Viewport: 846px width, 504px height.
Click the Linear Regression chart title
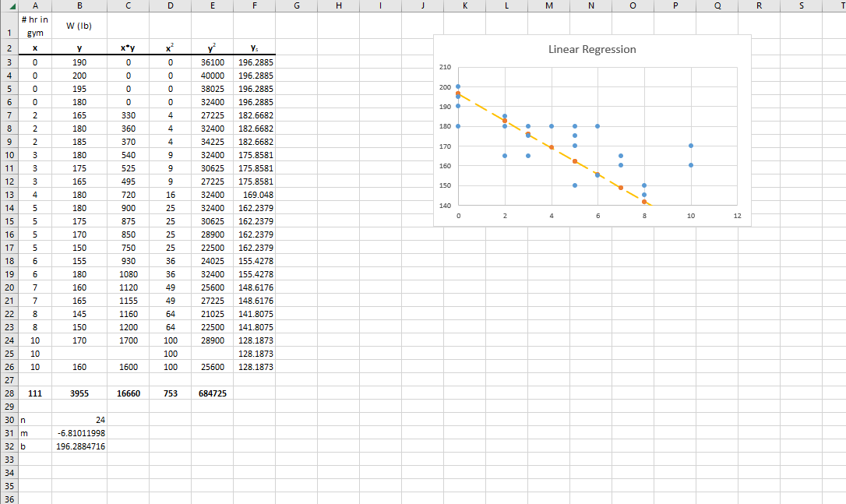tap(591, 48)
